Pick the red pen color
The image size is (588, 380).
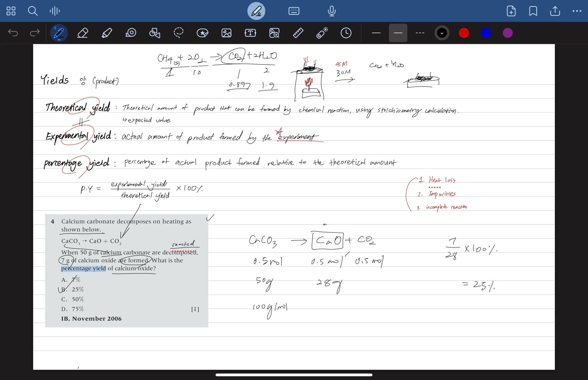[x=464, y=33]
